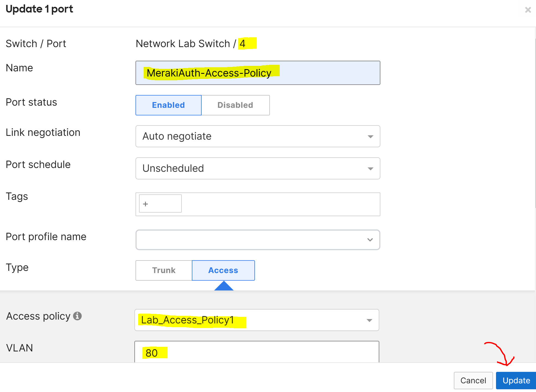This screenshot has height=392, width=536.
Task: Click the 'Access policy' label
Action: point(38,316)
